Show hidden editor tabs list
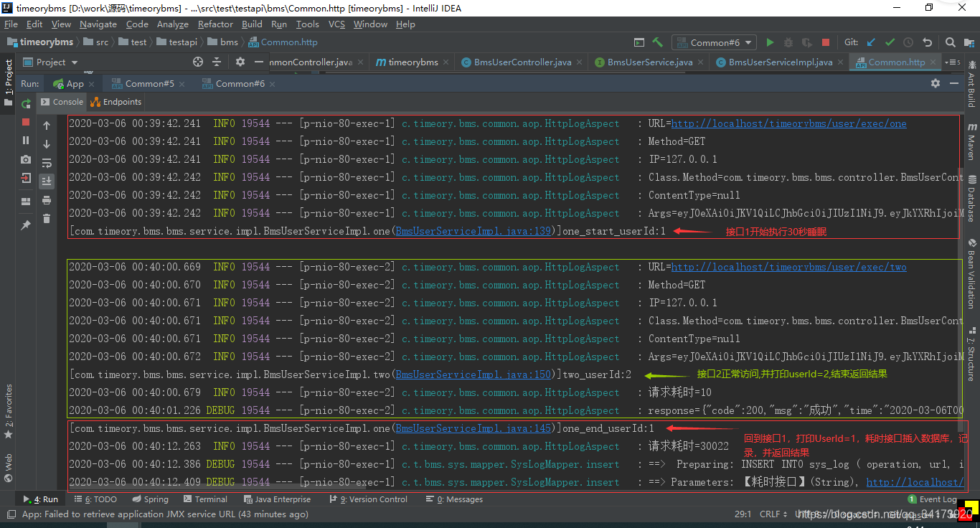980x528 pixels. click(952, 62)
